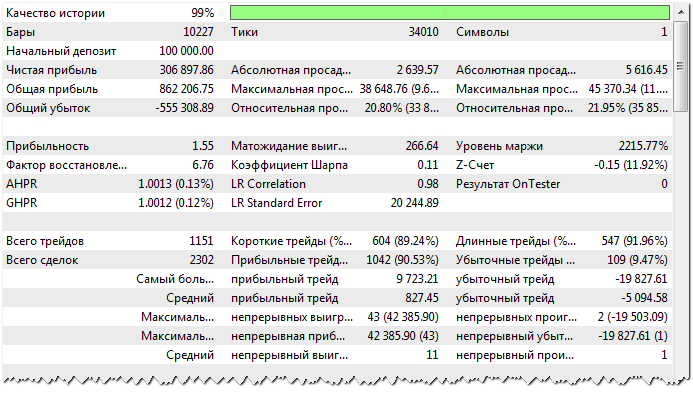This screenshot has height=394, width=693.
Task: Click the expected payoff value 266.64
Action: [x=422, y=146]
